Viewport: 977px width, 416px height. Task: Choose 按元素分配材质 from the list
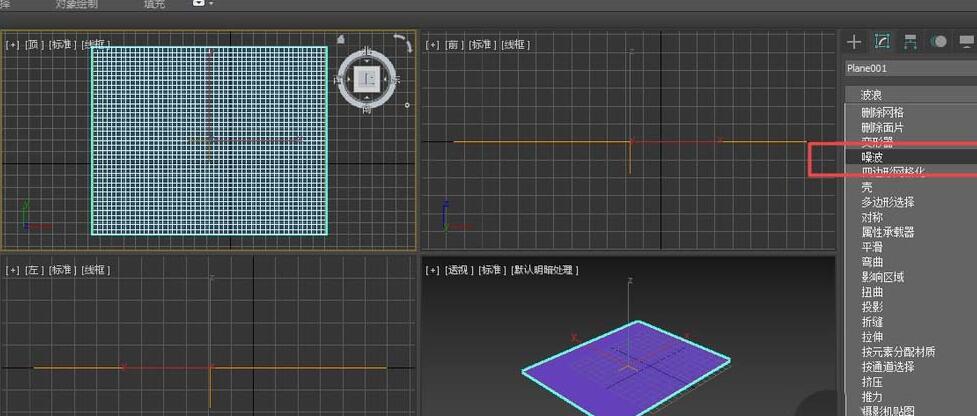(x=898, y=352)
